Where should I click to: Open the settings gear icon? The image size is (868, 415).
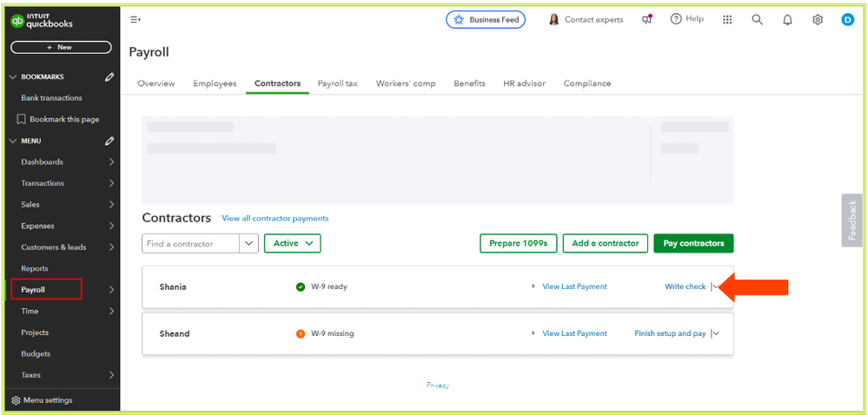point(818,20)
